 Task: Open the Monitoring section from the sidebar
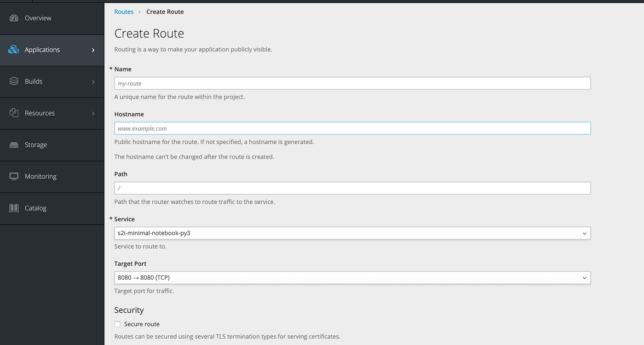pos(41,176)
